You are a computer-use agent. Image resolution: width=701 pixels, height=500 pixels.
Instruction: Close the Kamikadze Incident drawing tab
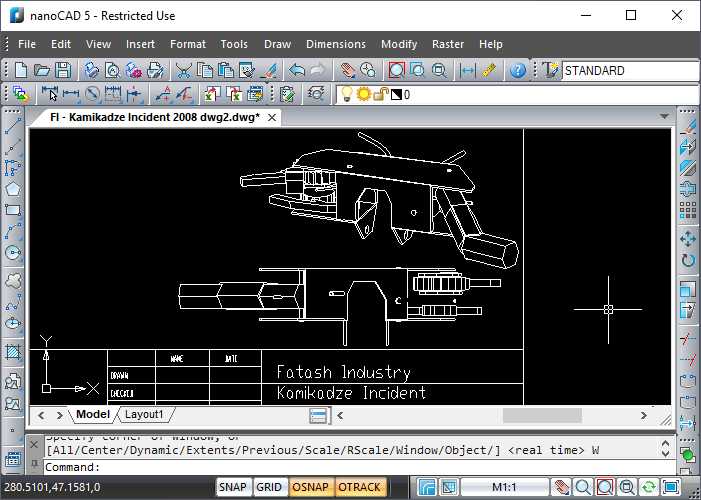271,117
